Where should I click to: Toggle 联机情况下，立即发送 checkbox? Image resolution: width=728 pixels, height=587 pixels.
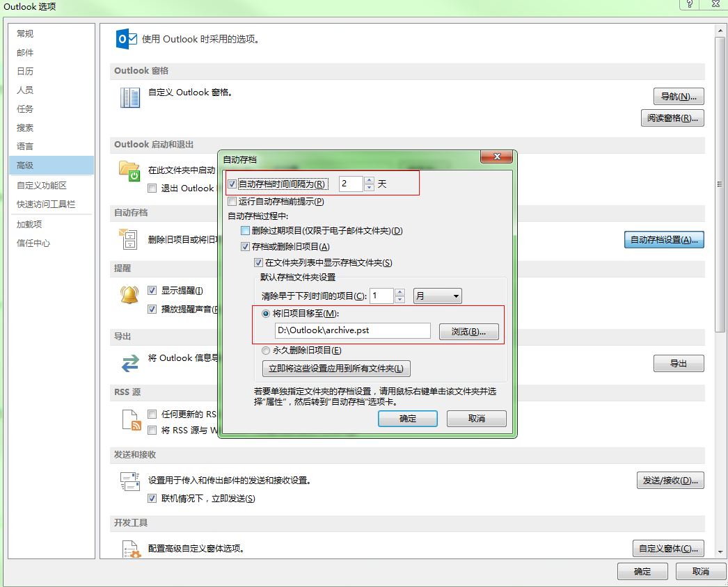tap(152, 499)
